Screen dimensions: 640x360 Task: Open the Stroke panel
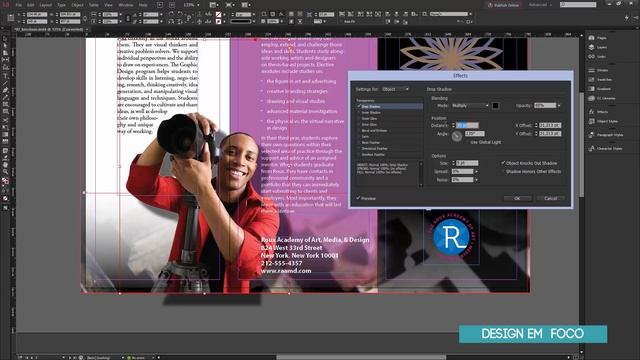598,70
